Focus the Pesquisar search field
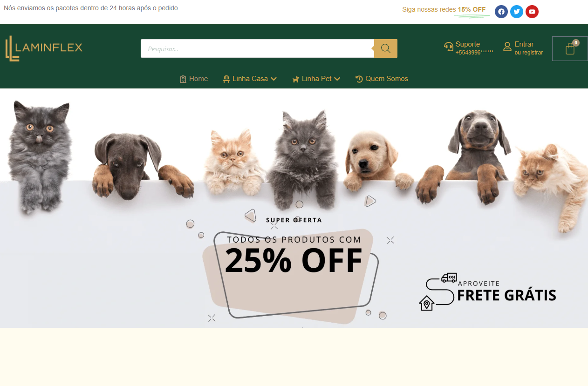 click(x=258, y=48)
